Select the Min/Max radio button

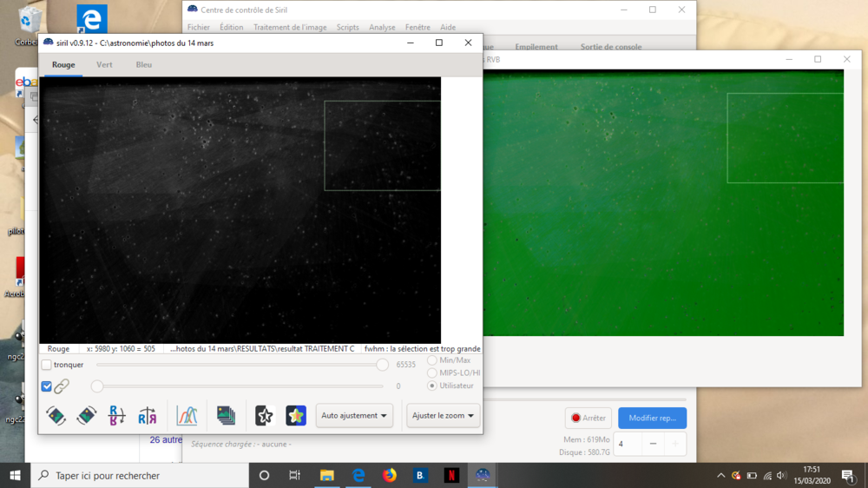[x=431, y=360]
